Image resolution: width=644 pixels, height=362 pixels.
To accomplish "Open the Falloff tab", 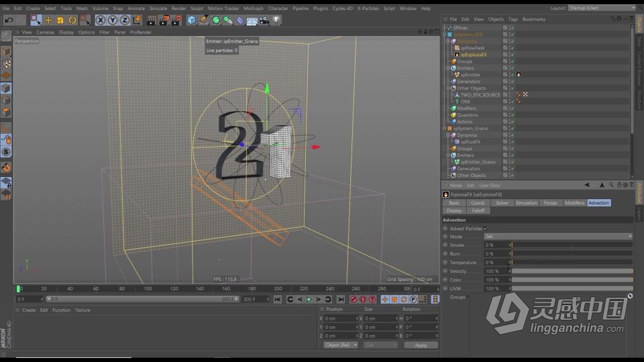I will (478, 210).
